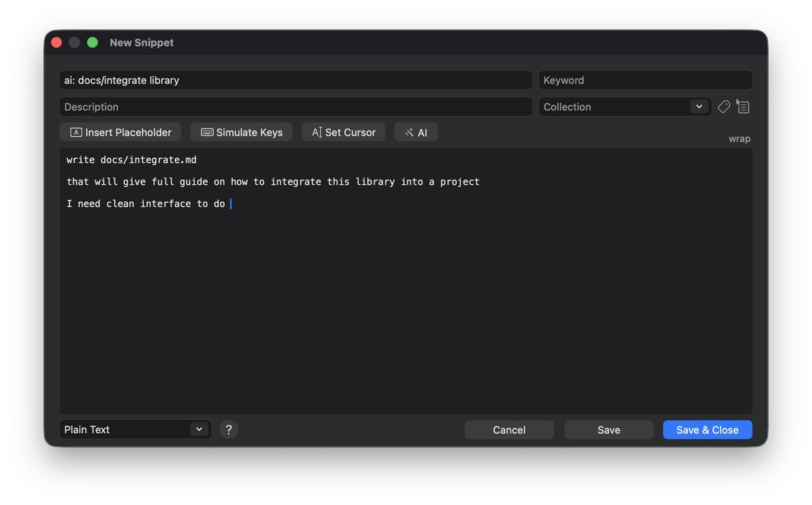Click the cursor-with-list icon beside the tag
Image resolution: width=812 pixels, height=505 pixels.
coord(743,107)
